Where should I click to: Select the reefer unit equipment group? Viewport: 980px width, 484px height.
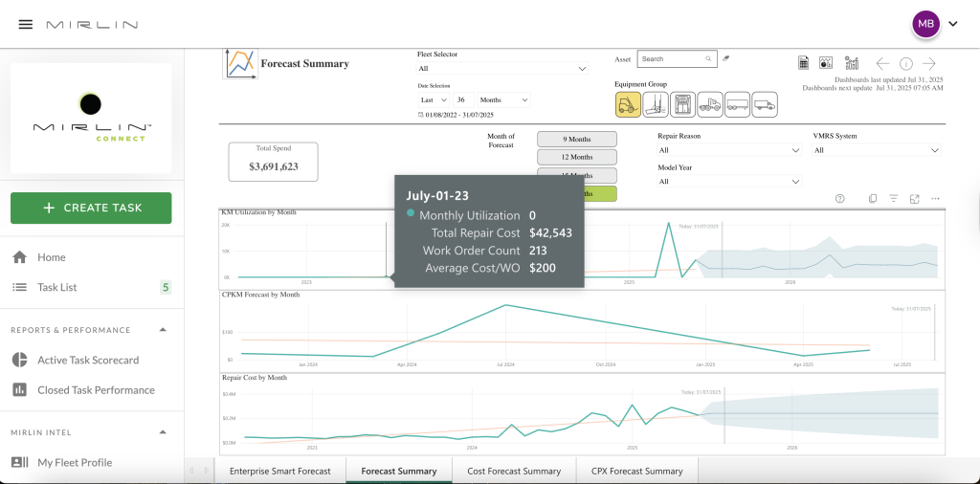682,105
